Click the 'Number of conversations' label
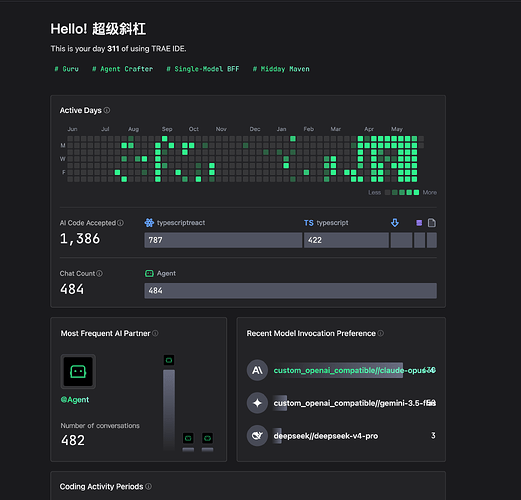This screenshot has height=500, width=521. click(100, 426)
